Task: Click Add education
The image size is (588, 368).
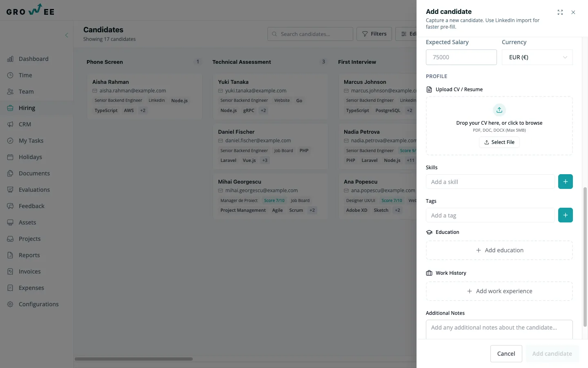Action: coord(499,250)
